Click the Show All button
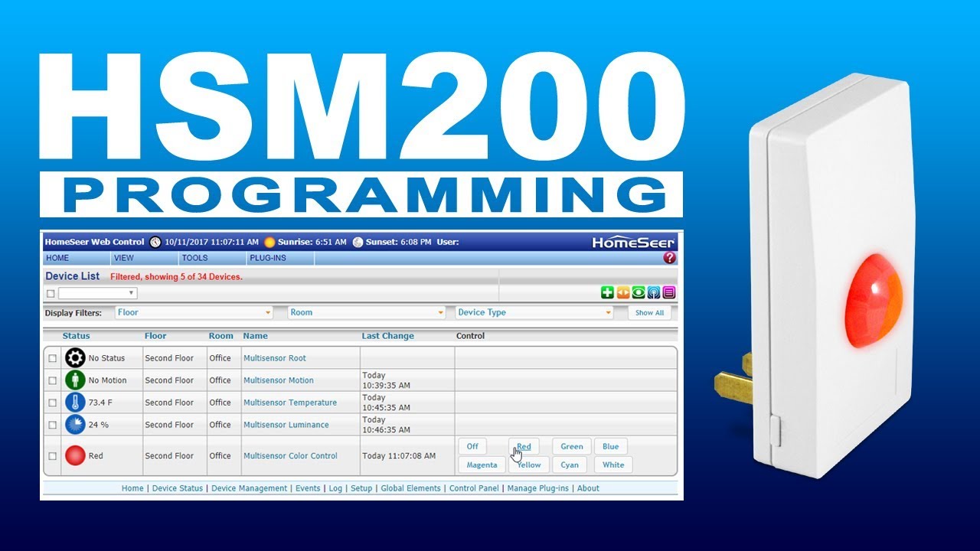The image size is (980, 551). pos(649,312)
